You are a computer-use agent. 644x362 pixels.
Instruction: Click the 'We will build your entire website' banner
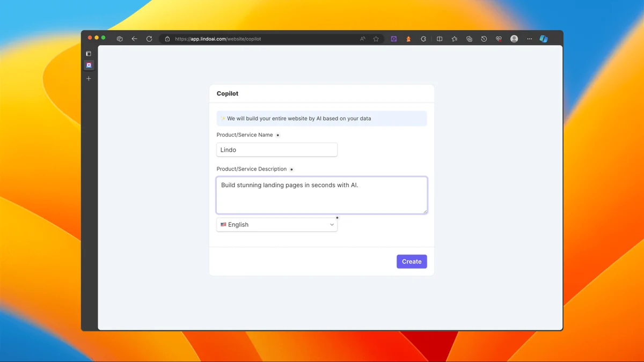tap(322, 119)
